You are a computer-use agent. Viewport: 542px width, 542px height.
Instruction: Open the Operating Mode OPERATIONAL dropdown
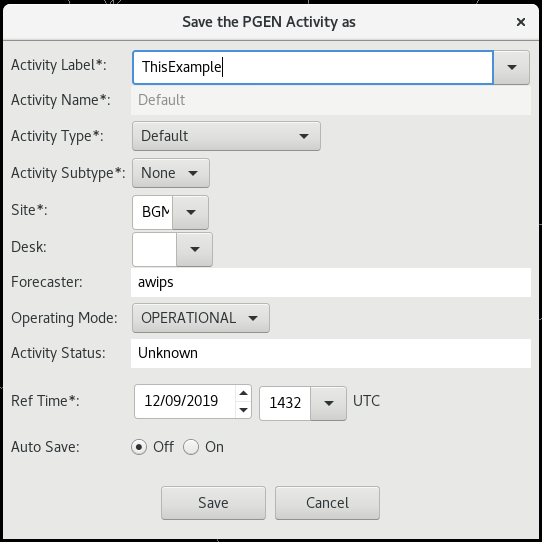tap(201, 318)
